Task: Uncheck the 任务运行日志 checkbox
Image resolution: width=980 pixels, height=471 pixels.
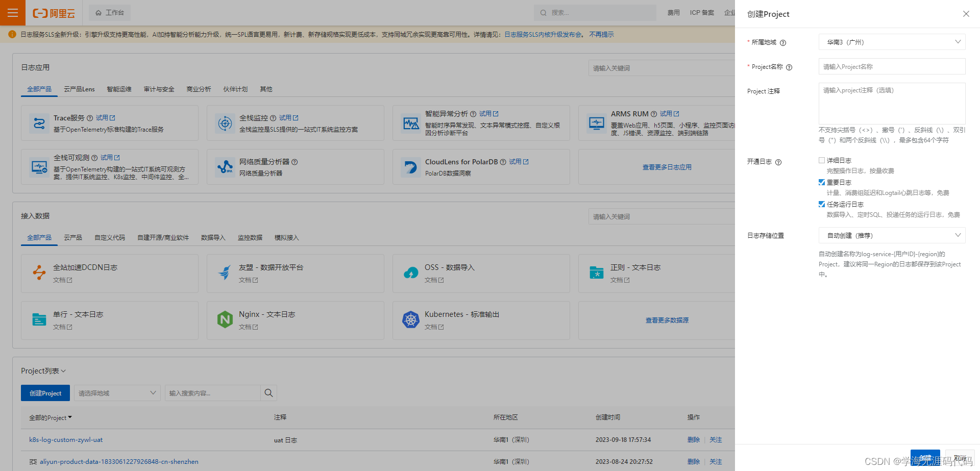Action: (822, 204)
